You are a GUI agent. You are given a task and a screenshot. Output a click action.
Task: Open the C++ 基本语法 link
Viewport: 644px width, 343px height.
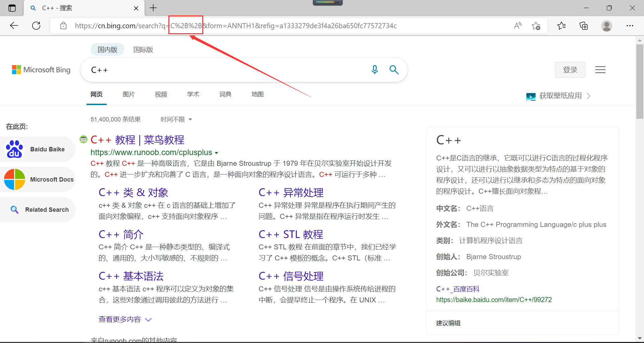131,276
